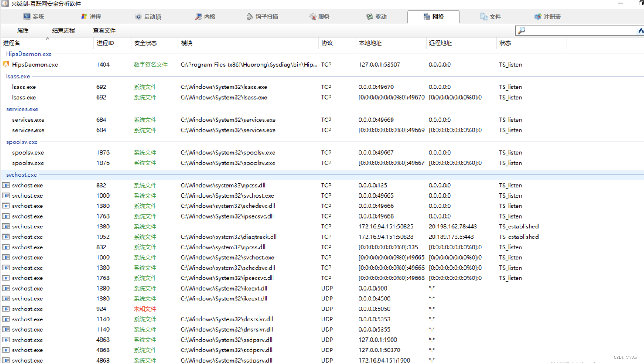
Task: Click icon of svchost.exe row with 0.0.0.0:49668
Action: [x=6, y=216]
